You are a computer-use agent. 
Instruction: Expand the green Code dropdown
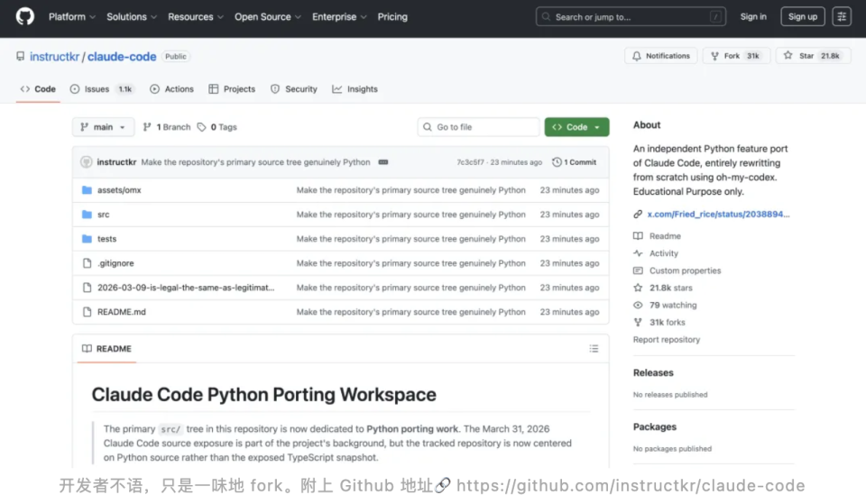tap(576, 127)
